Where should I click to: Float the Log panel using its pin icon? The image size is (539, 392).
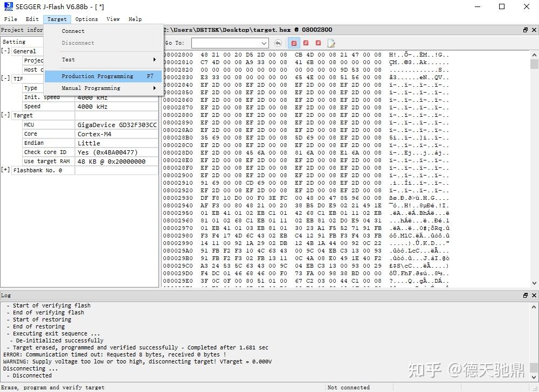pyautogui.click(x=527, y=295)
